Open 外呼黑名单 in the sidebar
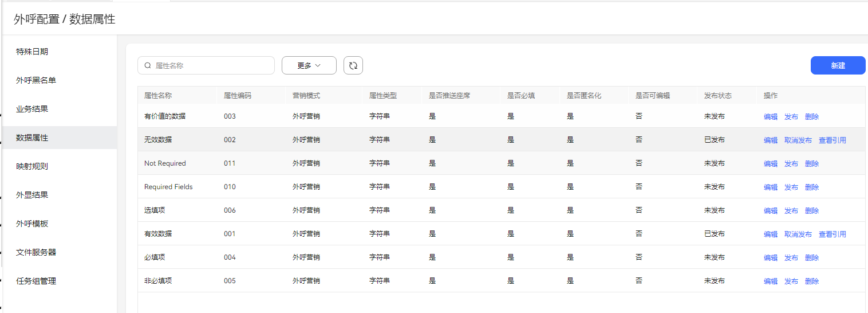Screen dimensions: 868x313 [x=60, y=80]
